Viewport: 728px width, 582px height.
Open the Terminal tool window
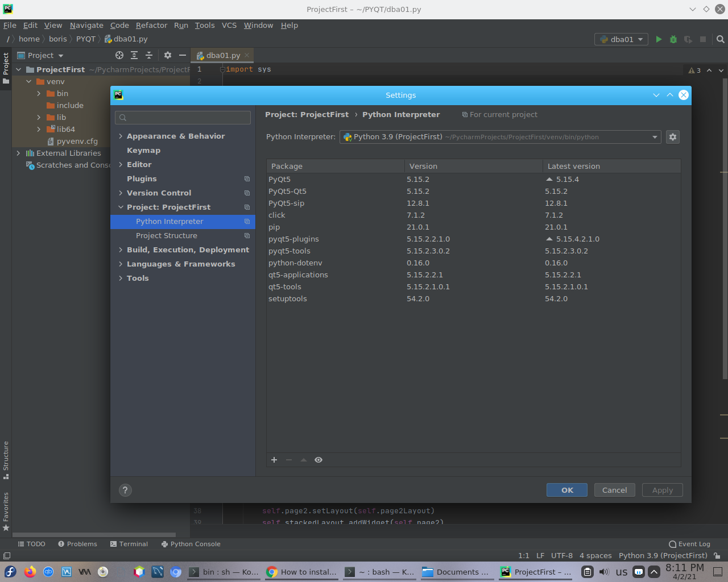[x=129, y=544]
